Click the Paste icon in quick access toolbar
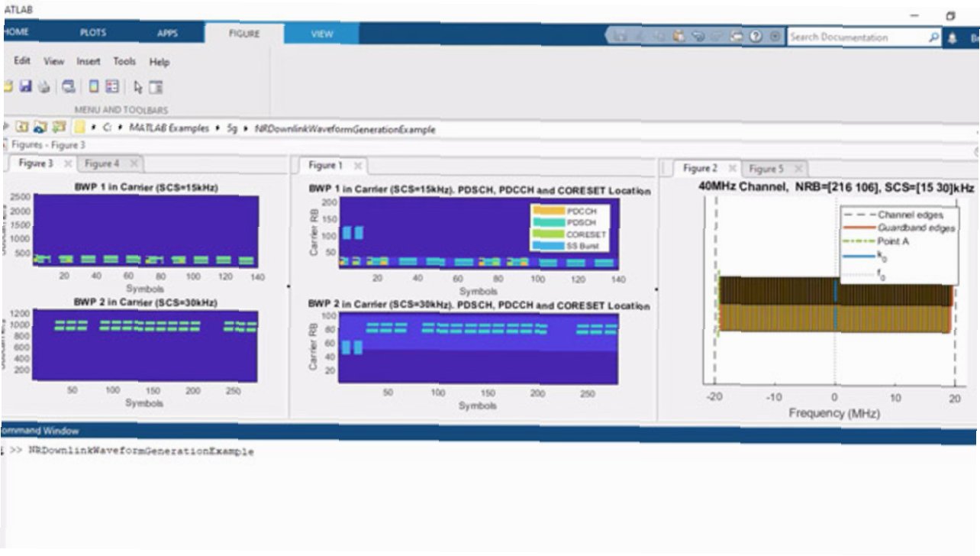The image size is (980, 556). pos(679,36)
